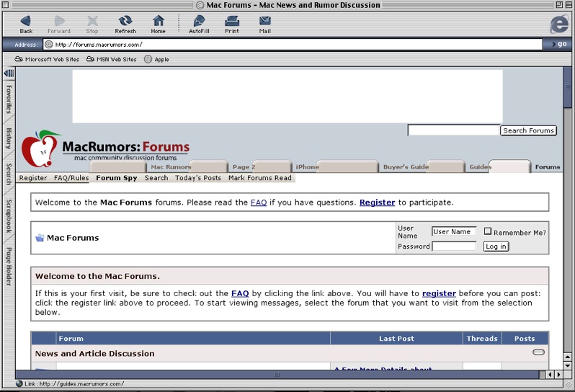Switch to the Forums site tab
Image resolution: width=575 pixels, height=392 pixels.
547,167
